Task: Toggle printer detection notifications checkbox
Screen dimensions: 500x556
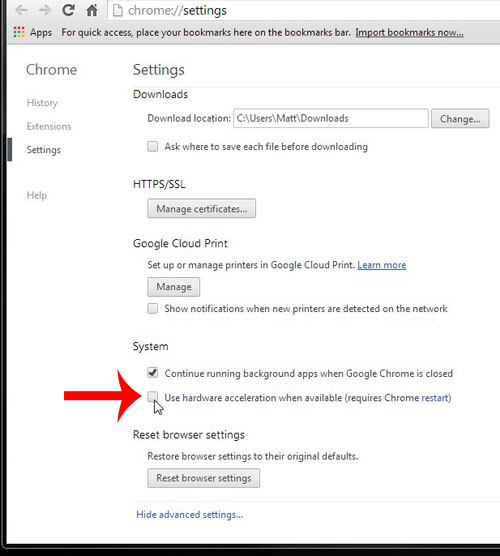Action: 153,308
